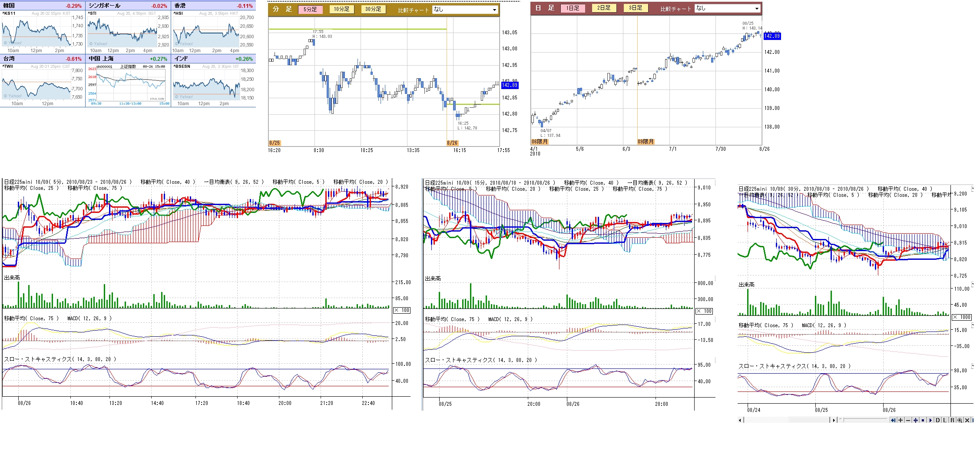The width and height of the screenshot is (980, 451).
Task: Switch to the 10分足 interval
Action: point(341,9)
